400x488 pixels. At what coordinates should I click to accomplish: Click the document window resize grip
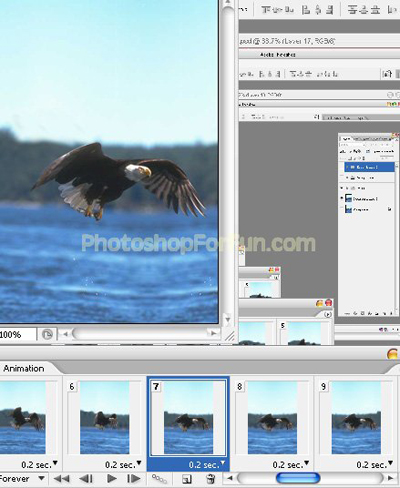pos(229,337)
